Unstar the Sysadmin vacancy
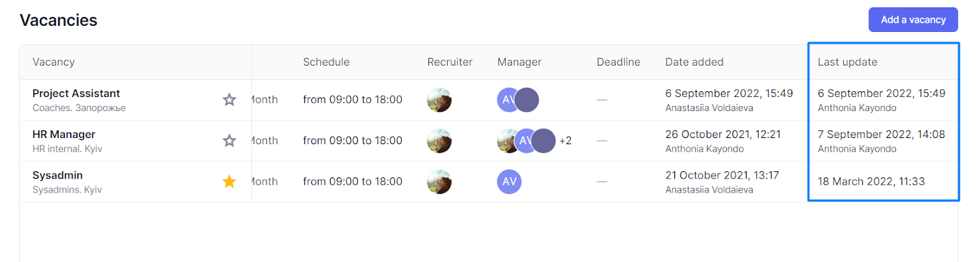980x262 pixels. tap(229, 182)
